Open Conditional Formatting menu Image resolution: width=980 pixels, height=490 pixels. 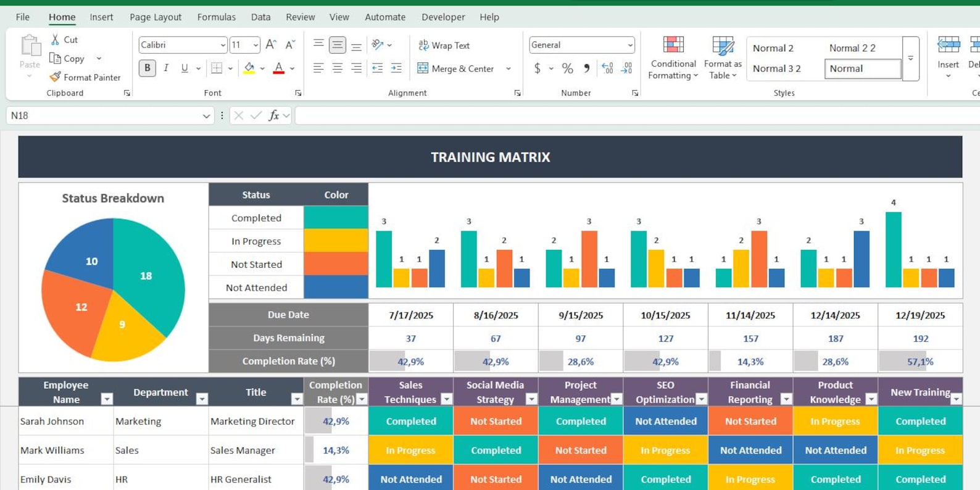[673, 57]
